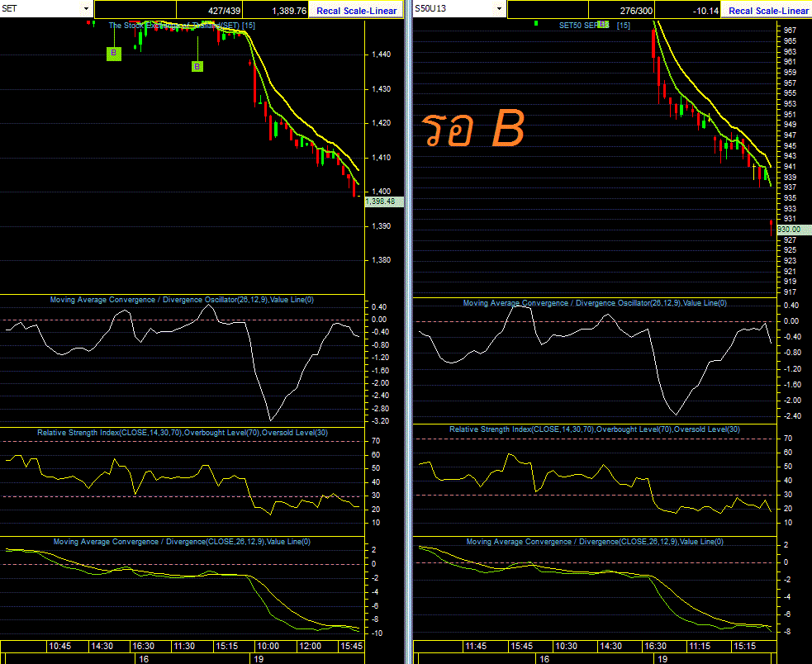Viewport: 812px width, 664px height.
Task: Click the 1,440 price scale label
Action: (x=381, y=55)
